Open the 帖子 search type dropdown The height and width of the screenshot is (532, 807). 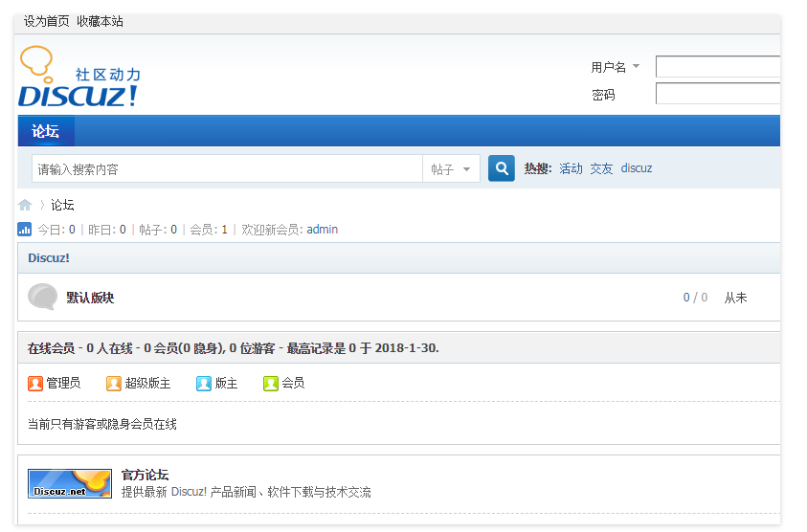point(451,169)
